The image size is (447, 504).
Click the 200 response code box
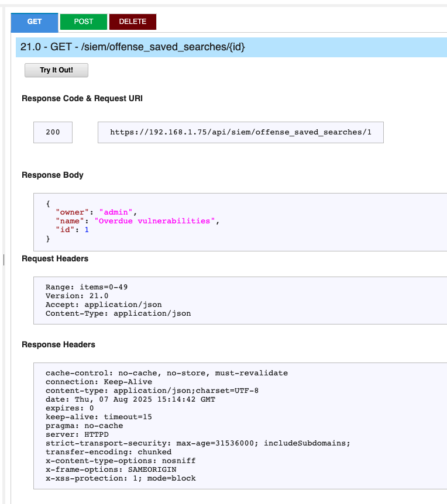pyautogui.click(x=53, y=132)
